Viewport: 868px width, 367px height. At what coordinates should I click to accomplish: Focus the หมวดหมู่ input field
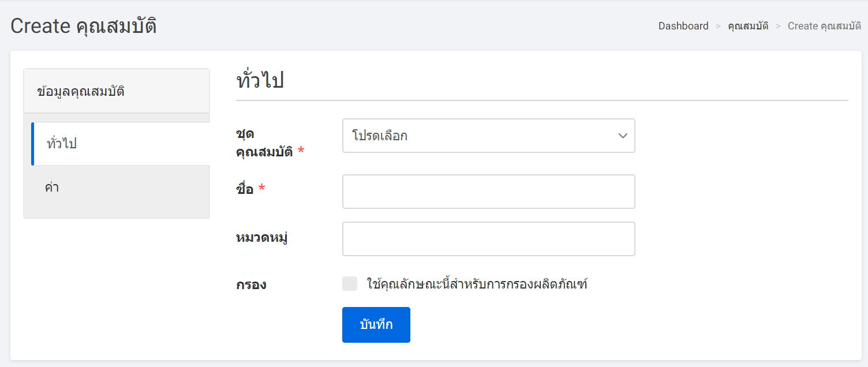(488, 239)
